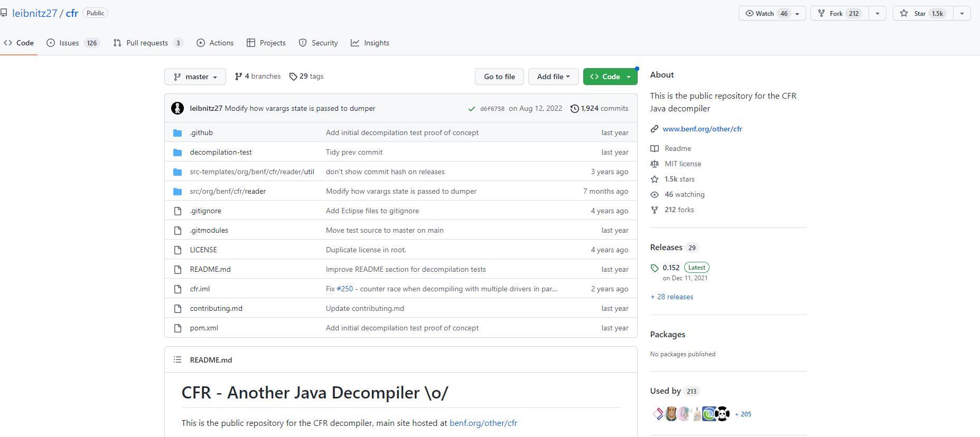Open the Releases section heading

coord(674,248)
